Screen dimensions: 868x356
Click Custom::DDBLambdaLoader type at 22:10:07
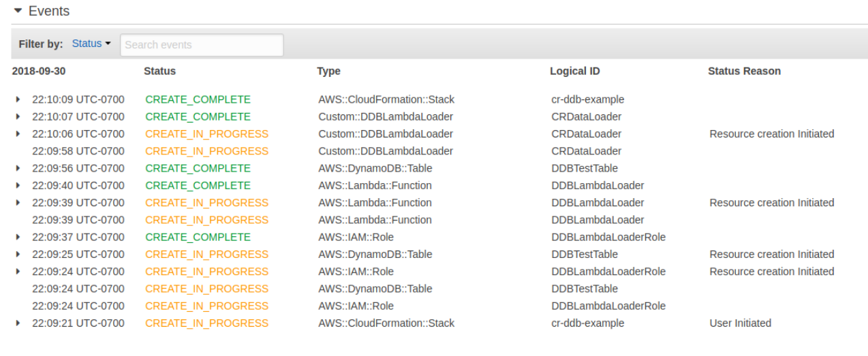[386, 116]
